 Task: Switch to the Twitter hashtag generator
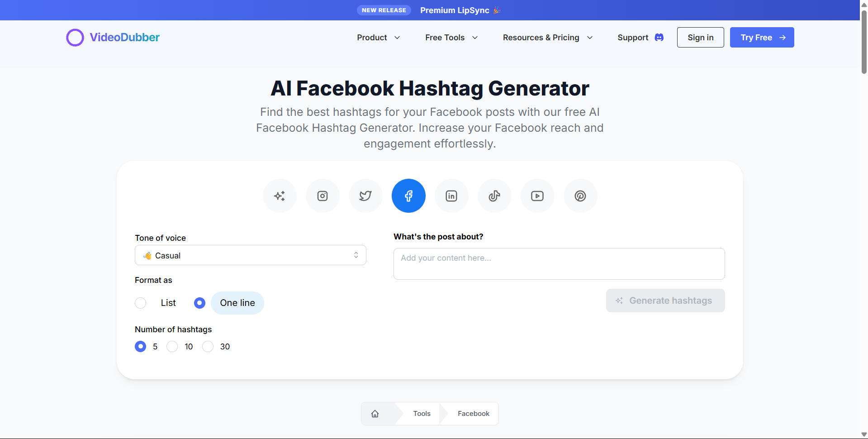pyautogui.click(x=365, y=196)
